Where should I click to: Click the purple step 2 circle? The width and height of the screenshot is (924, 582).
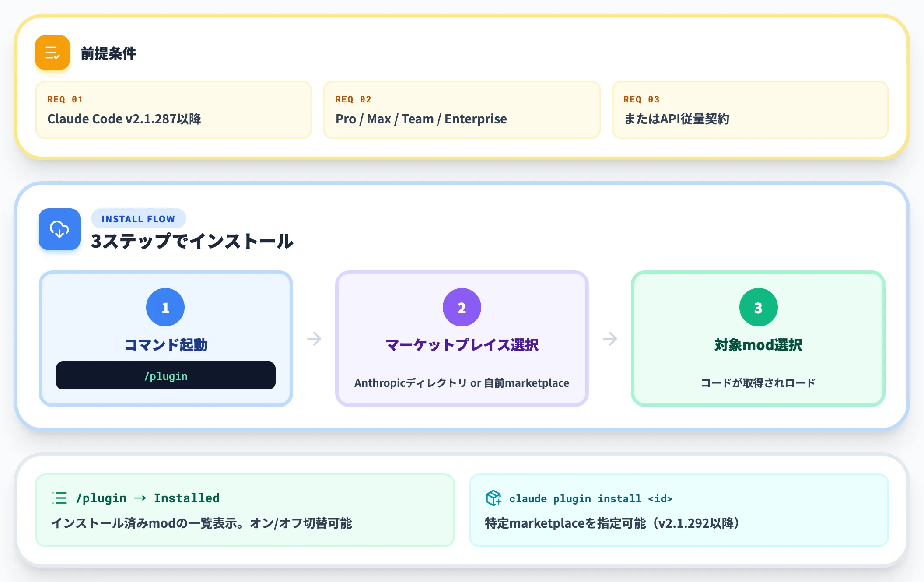coord(462,307)
